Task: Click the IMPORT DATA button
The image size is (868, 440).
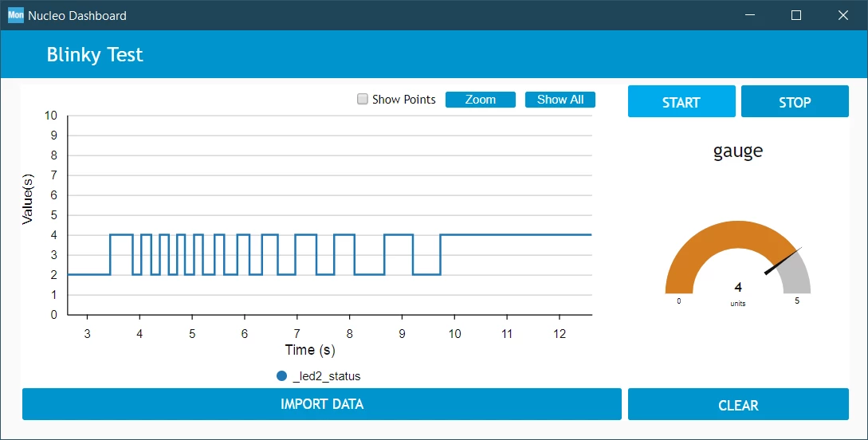Action: tap(322, 404)
